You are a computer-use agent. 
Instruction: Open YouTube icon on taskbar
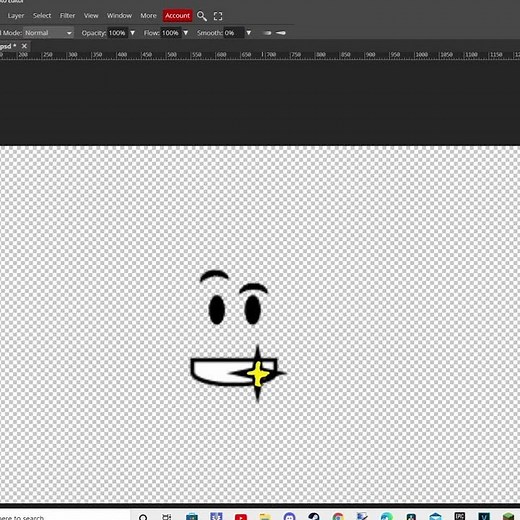pos(241,517)
